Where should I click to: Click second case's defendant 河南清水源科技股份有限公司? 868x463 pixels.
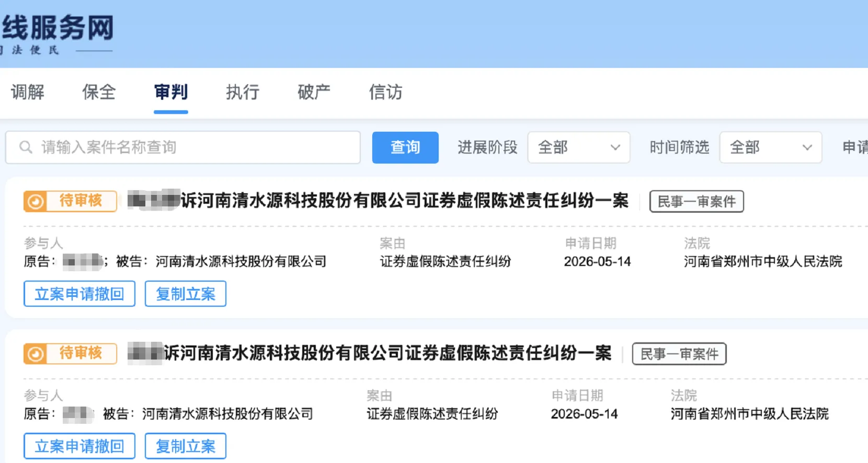(x=227, y=414)
